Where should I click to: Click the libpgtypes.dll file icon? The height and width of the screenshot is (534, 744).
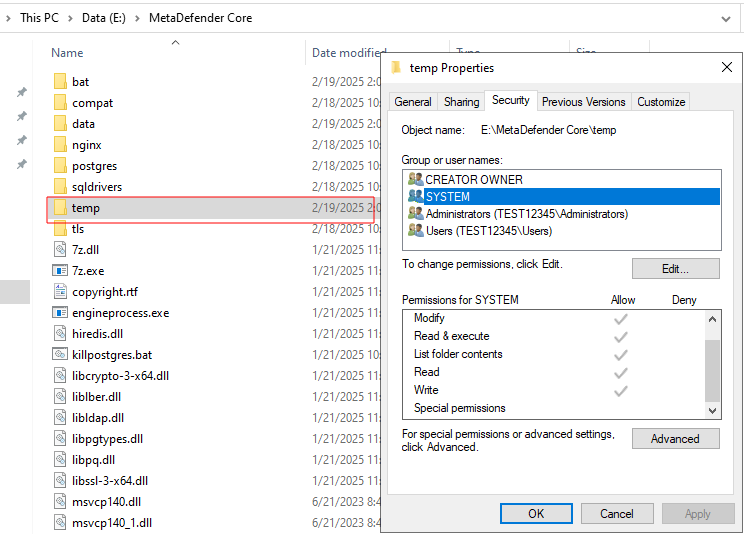click(x=60, y=438)
